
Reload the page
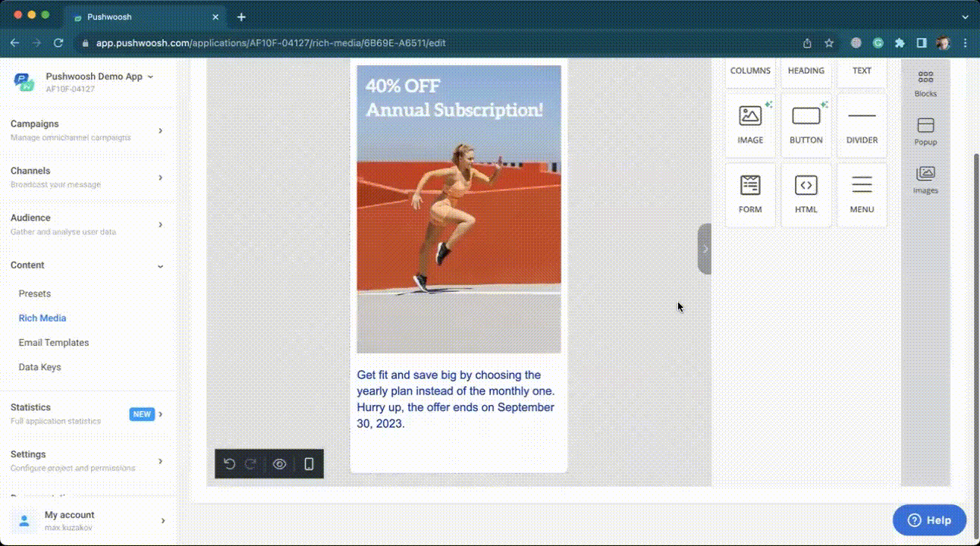click(58, 43)
